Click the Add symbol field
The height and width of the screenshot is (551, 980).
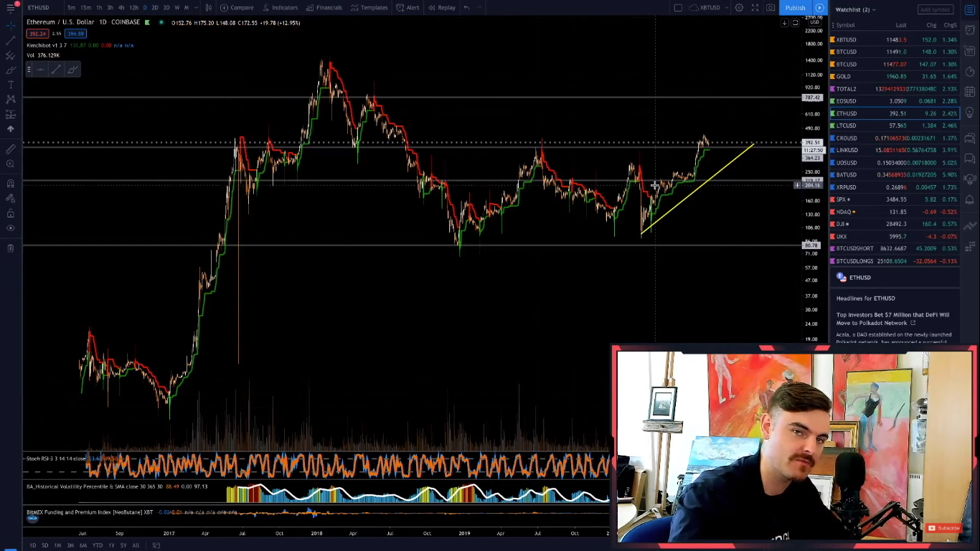(x=936, y=9)
